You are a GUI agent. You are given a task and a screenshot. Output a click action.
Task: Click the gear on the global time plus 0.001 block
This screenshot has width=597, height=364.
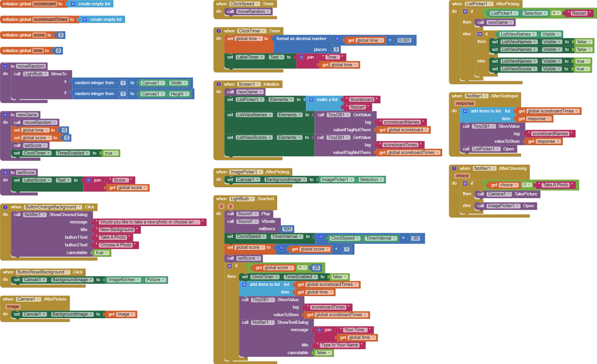click(x=337, y=39)
